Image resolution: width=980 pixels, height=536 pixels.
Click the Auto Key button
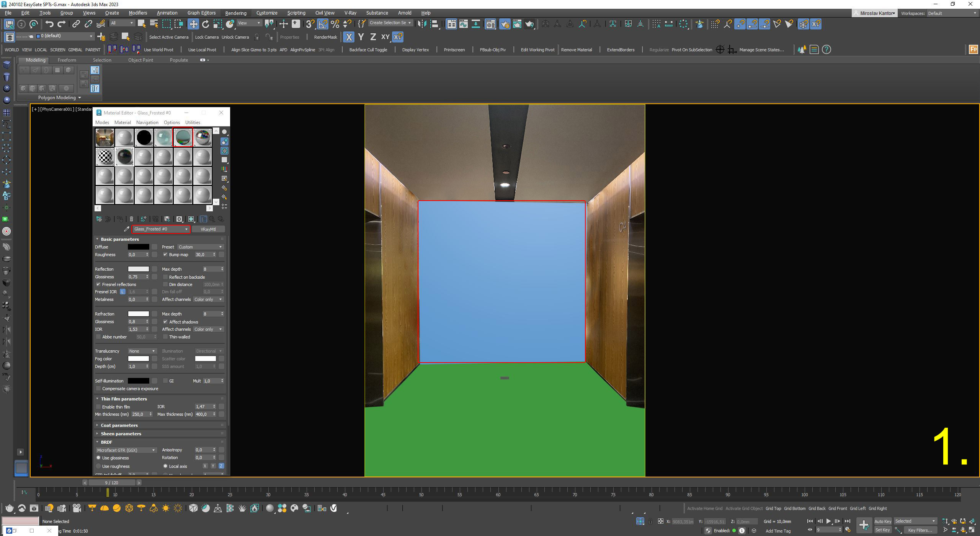(x=883, y=521)
